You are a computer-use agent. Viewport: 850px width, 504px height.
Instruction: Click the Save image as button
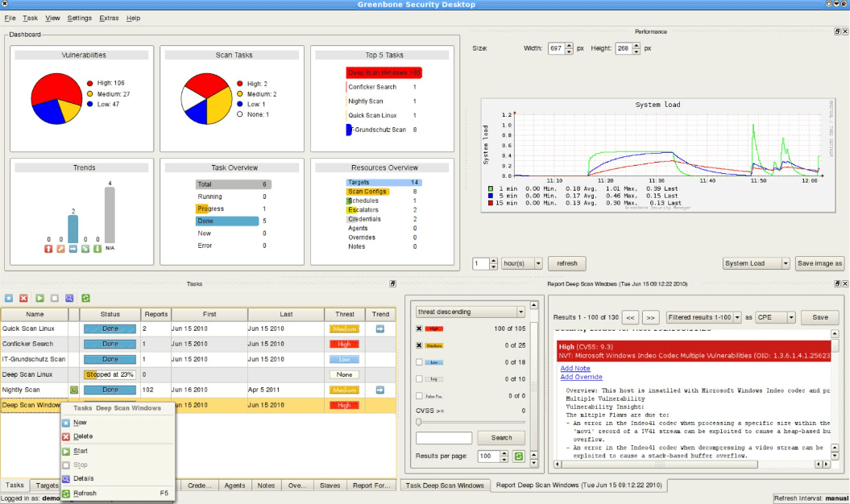coord(819,263)
